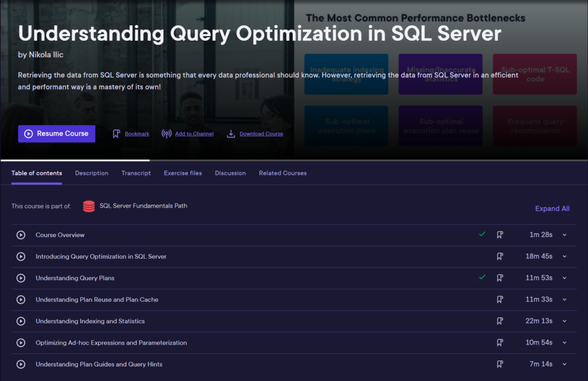Bookmark Understanding Plan Guides and Query Hints

(x=500, y=364)
